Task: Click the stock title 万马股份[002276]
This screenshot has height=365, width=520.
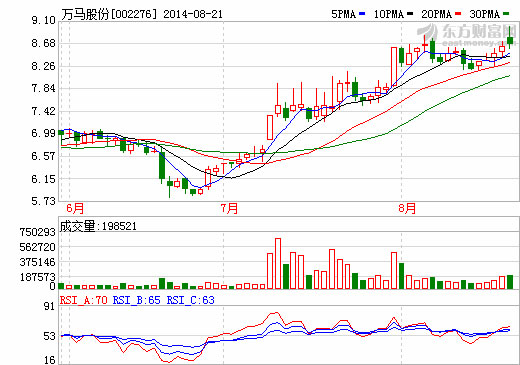Action: [x=109, y=14]
